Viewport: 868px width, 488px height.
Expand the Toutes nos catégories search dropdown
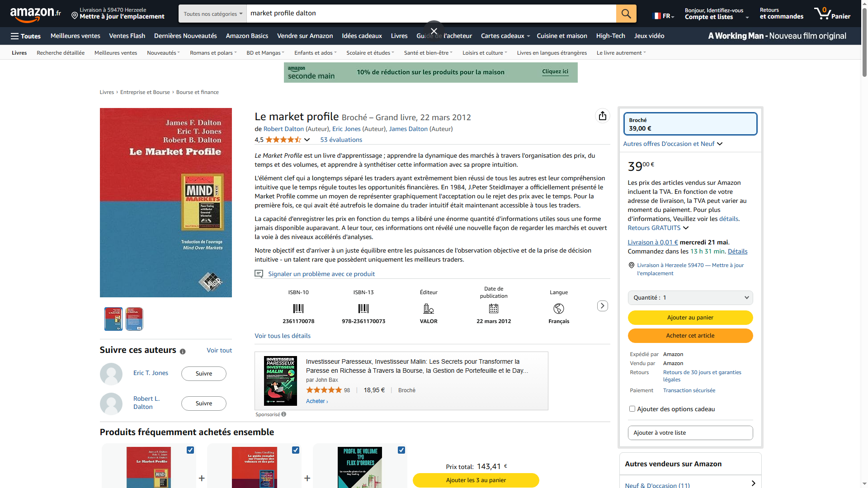click(x=212, y=14)
